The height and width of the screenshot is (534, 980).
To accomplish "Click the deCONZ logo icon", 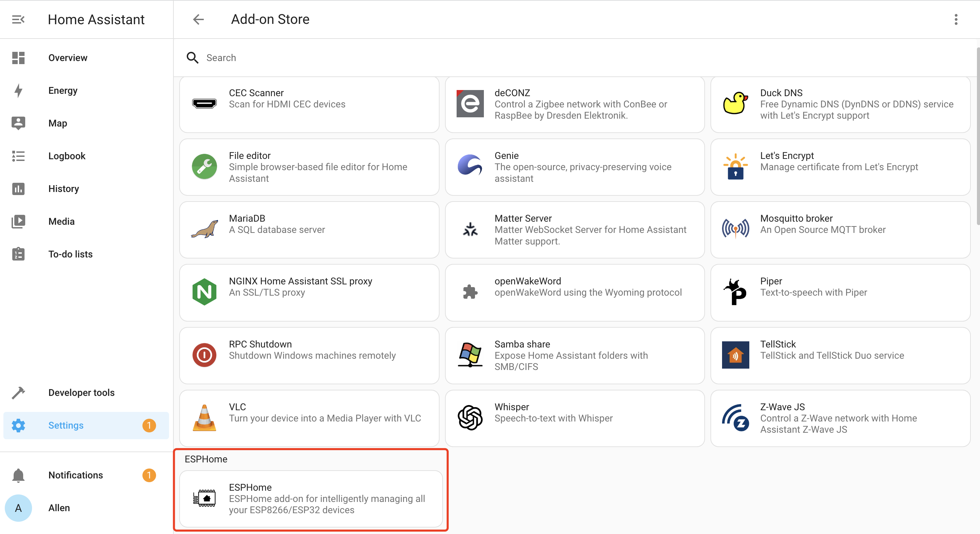I will 470,104.
